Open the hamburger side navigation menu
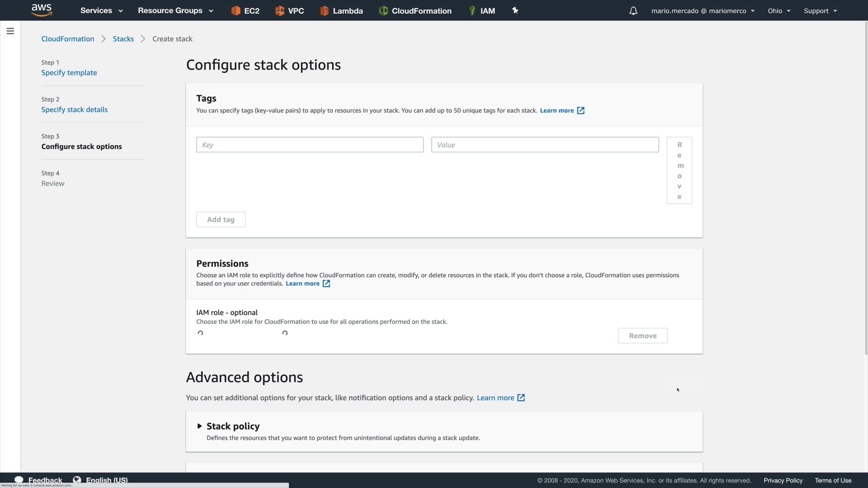The image size is (868, 488). pos(10,31)
